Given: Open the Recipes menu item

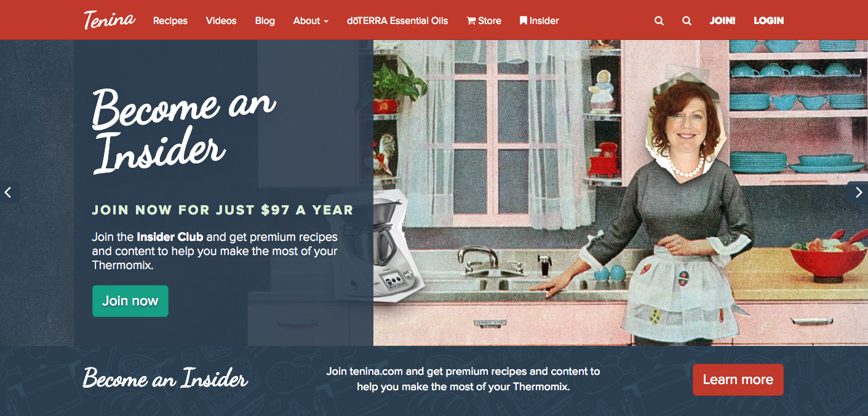Looking at the screenshot, I should coord(170,21).
